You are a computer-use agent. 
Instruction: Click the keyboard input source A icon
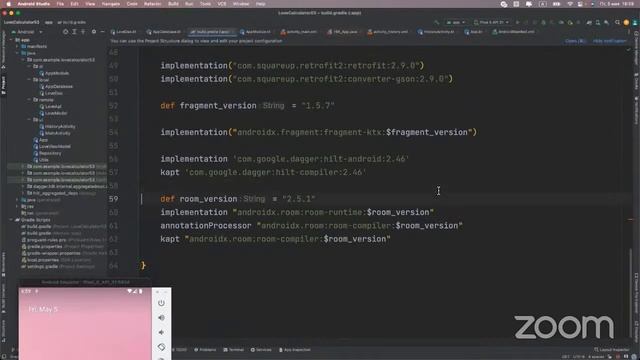point(542,4)
